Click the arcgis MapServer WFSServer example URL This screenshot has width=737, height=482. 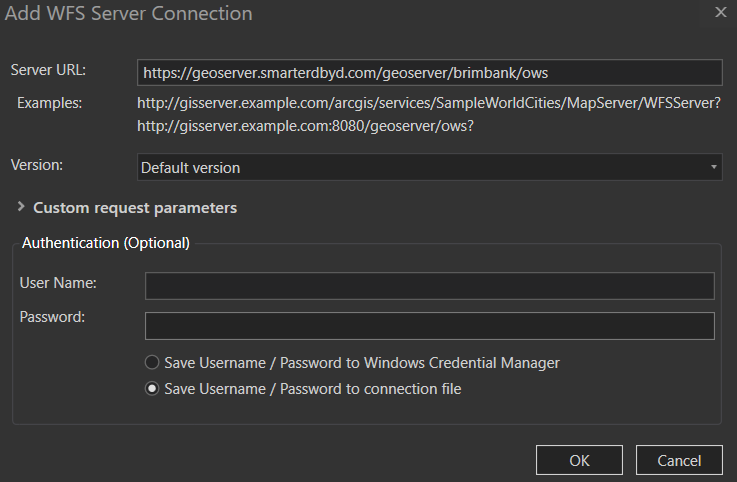[429, 103]
